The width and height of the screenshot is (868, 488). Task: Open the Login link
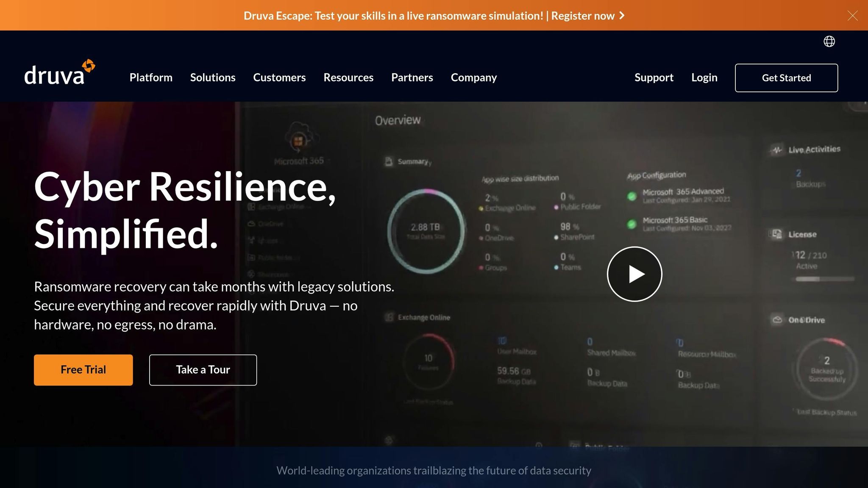(x=704, y=78)
